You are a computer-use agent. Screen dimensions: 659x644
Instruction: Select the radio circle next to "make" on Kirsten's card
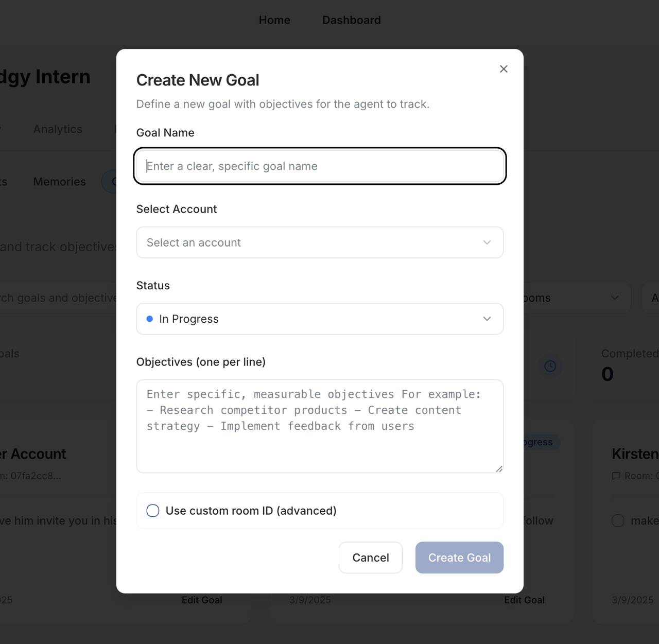[617, 520]
